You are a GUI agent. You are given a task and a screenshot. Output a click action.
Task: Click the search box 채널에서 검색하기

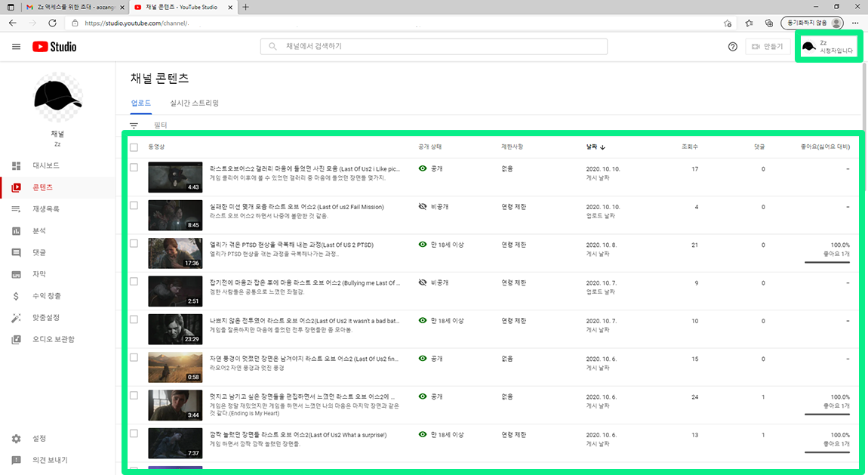point(433,47)
